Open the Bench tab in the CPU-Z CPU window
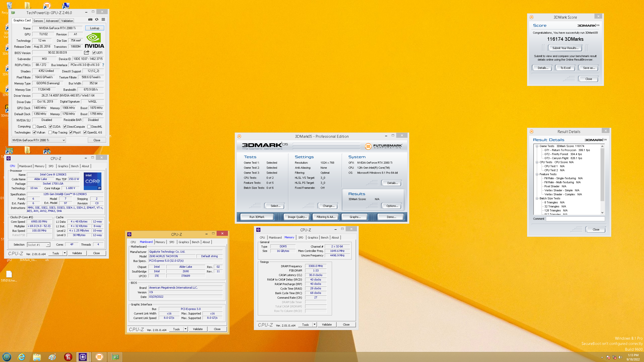The height and width of the screenshot is (362, 644). pos(75,166)
